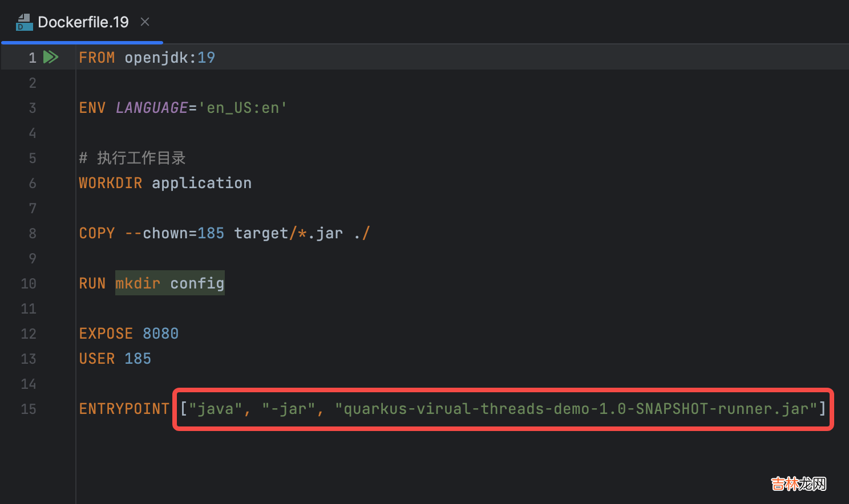Viewport: 849px width, 504px height.
Task: Click the USER instruction keyword
Action: tap(96, 359)
